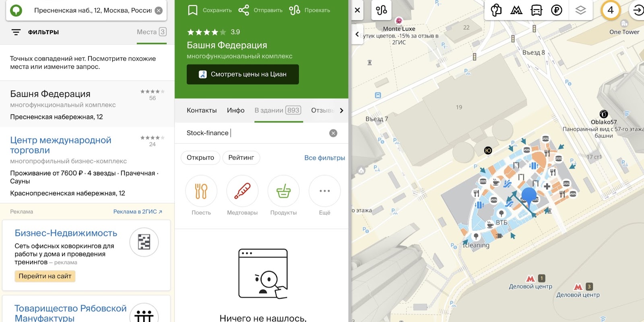Open the route planner map icon
The width and height of the screenshot is (644, 322).
pos(381,10)
